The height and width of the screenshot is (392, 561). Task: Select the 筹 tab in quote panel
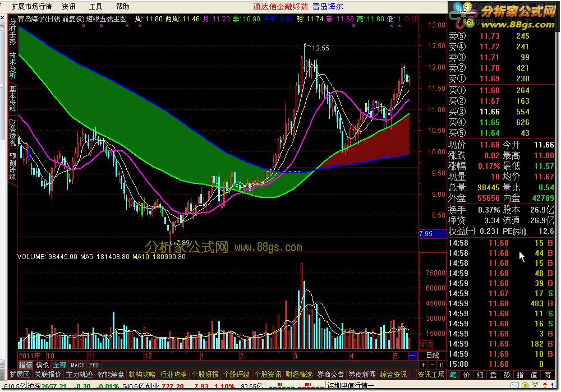pos(548,375)
